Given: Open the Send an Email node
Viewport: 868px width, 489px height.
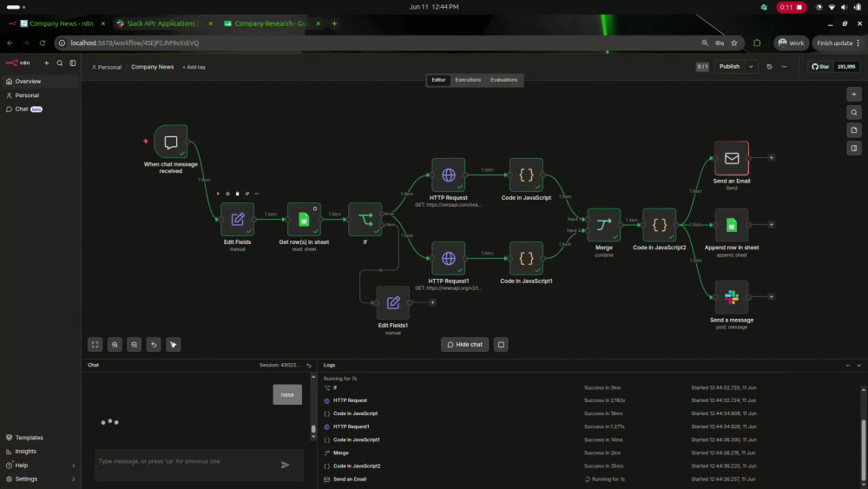Looking at the screenshot, I should tap(731, 158).
